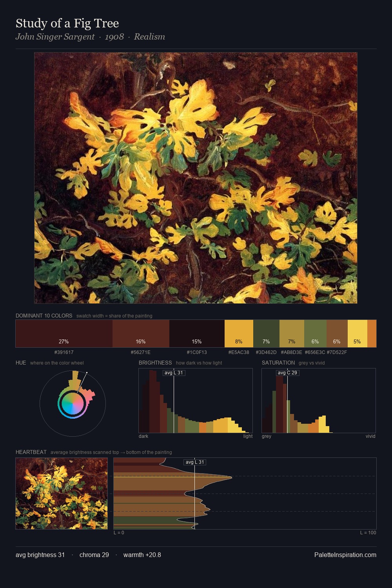The width and height of the screenshot is (392, 588).
Task: Click the avg brightness 31 footer stat
Action: [x=40, y=555]
